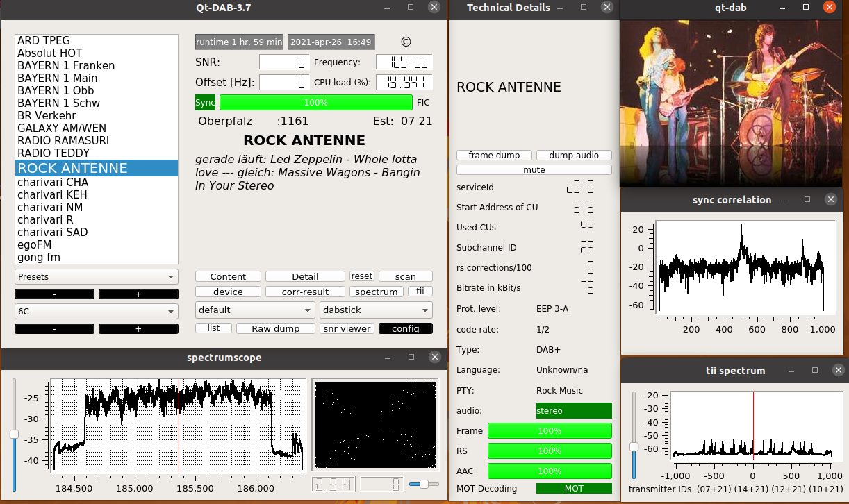Select GALAXY AM/WEN service
The height and width of the screenshot is (504, 849).
[x=97, y=128]
